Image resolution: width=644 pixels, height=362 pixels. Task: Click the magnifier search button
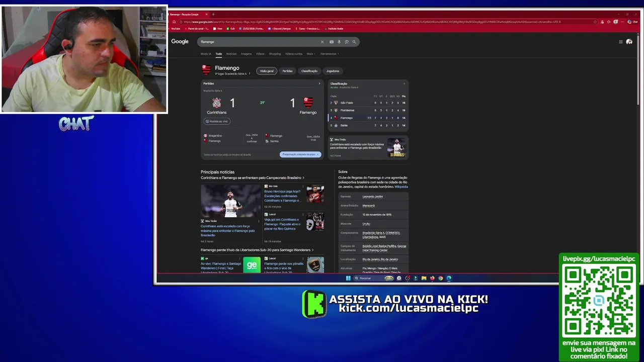pos(354,42)
